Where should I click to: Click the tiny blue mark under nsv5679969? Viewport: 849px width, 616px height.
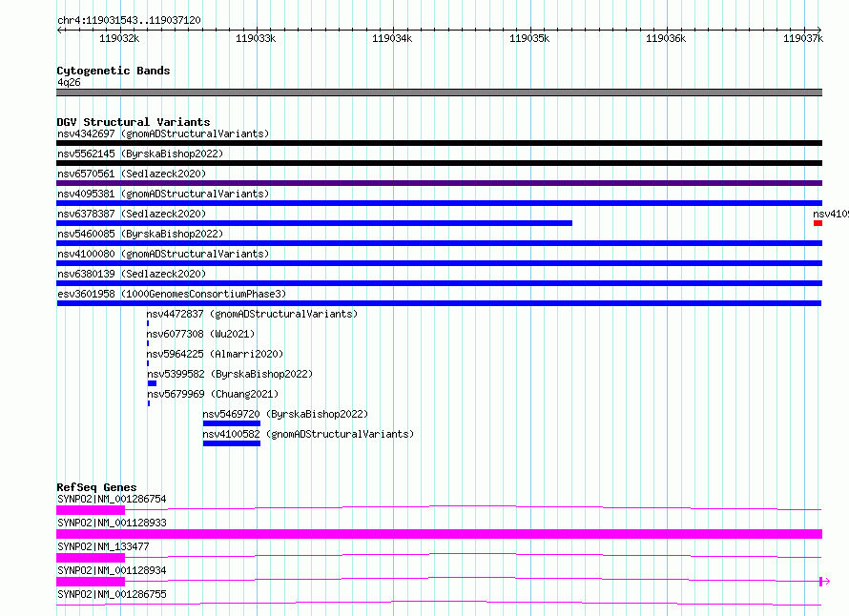point(149,403)
